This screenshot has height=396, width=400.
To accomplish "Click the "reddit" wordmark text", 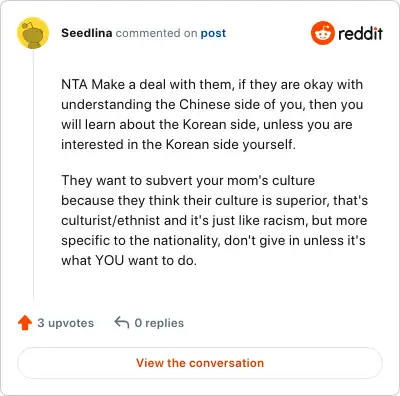I will pyautogui.click(x=360, y=33).
